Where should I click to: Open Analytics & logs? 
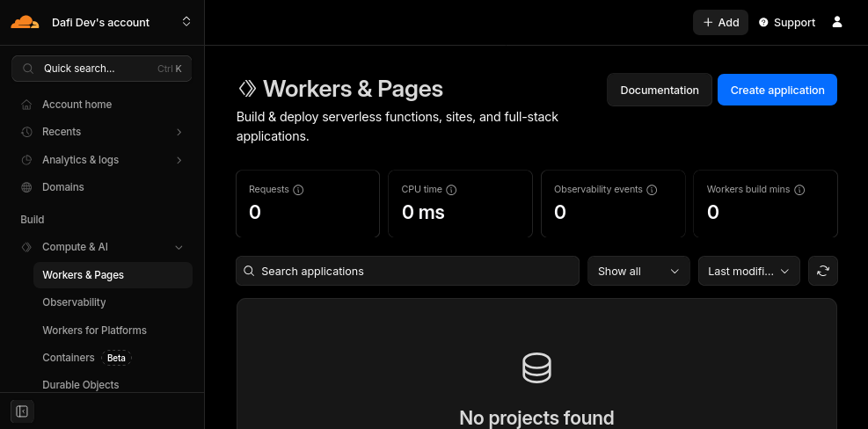(x=80, y=160)
